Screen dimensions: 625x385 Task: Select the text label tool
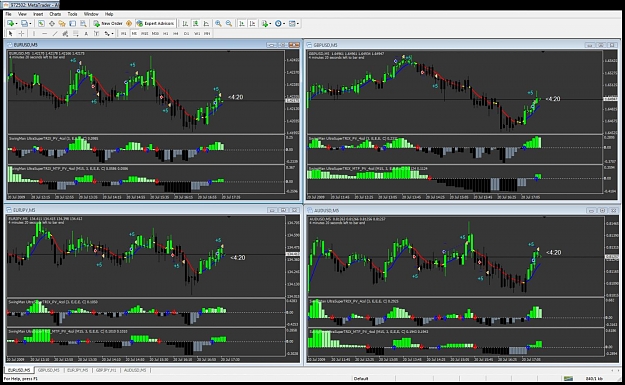(96, 34)
